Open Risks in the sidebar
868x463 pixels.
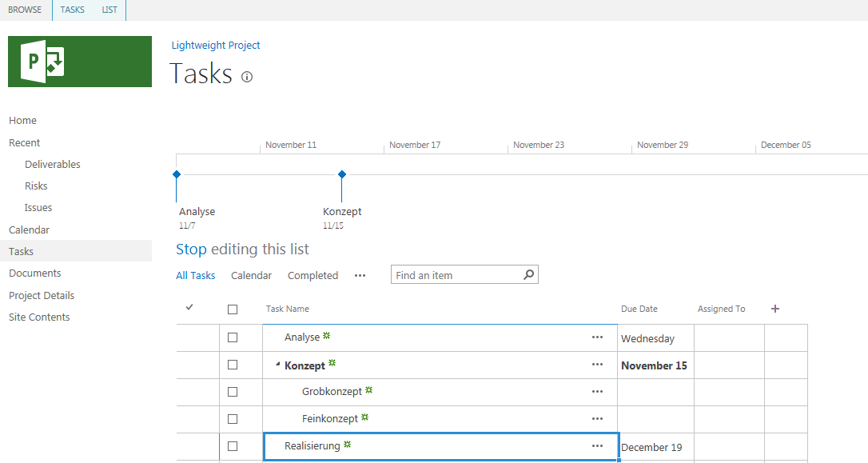pyautogui.click(x=36, y=186)
